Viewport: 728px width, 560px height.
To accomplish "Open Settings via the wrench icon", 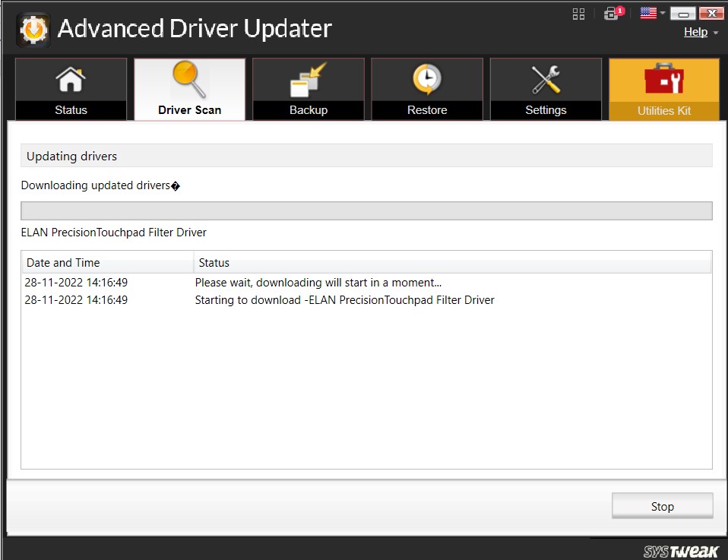I will [x=545, y=78].
